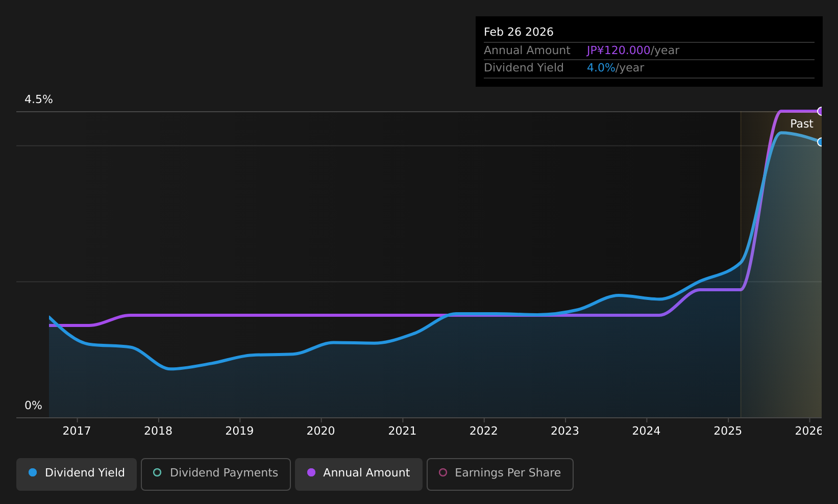Click the 2017 x-axis label
The width and height of the screenshot is (838, 504).
coord(77,431)
